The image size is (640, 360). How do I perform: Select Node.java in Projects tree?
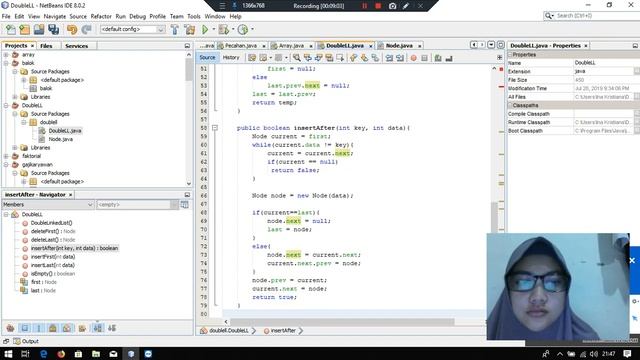(x=60, y=139)
